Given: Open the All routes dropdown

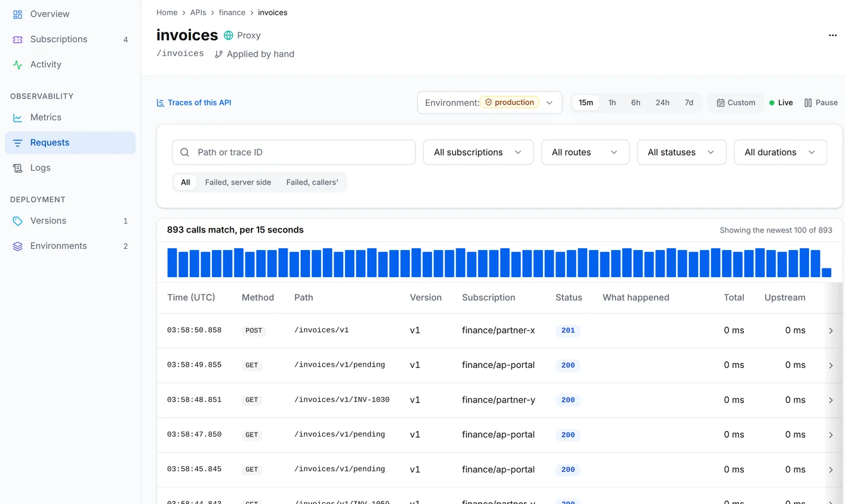Looking at the screenshot, I should (585, 152).
